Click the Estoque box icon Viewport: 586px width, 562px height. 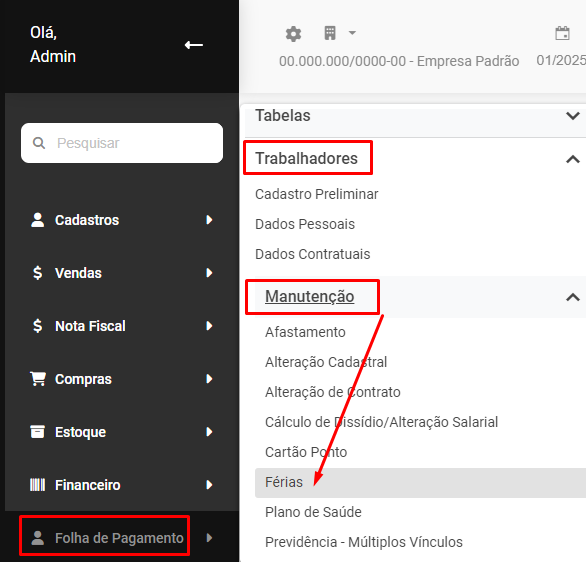(37, 432)
